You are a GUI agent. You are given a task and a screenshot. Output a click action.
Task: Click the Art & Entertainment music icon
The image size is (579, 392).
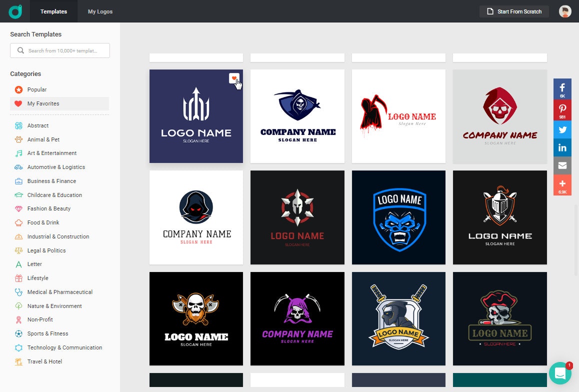coord(18,153)
